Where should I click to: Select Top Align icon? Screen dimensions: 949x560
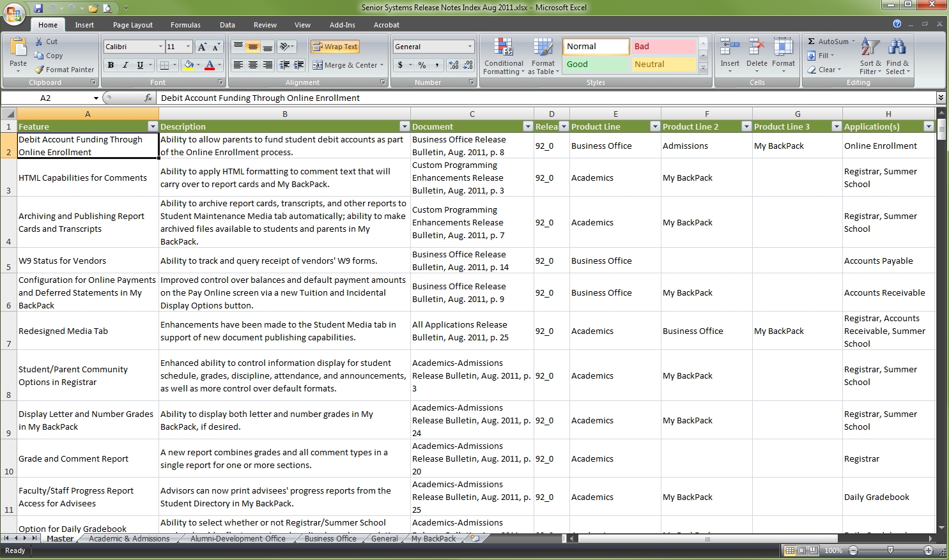[238, 47]
